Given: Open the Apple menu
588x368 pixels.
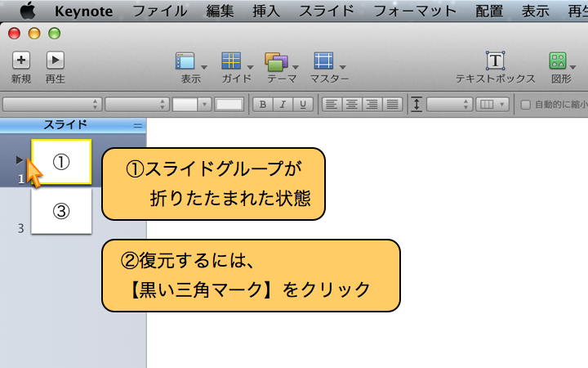Looking at the screenshot, I should (28, 11).
